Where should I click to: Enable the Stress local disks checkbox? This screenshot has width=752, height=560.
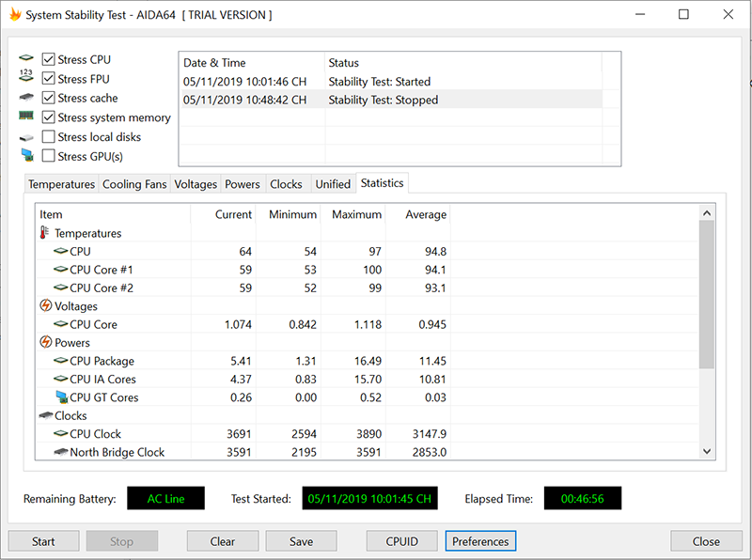(49, 137)
